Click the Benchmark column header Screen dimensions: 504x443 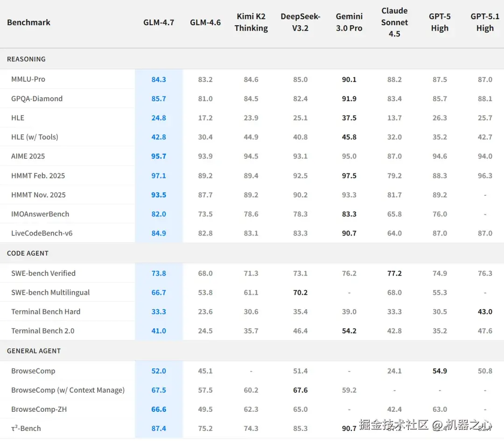(x=28, y=22)
